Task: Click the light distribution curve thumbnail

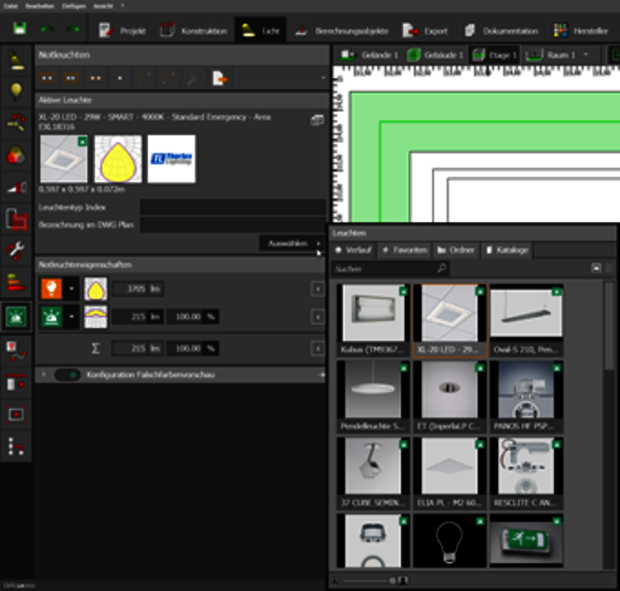Action: (118, 160)
